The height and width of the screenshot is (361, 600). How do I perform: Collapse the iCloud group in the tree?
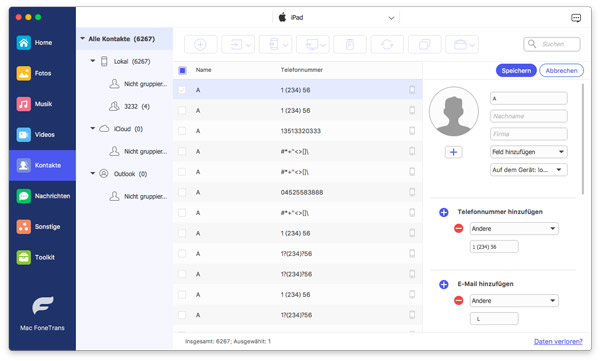93,129
